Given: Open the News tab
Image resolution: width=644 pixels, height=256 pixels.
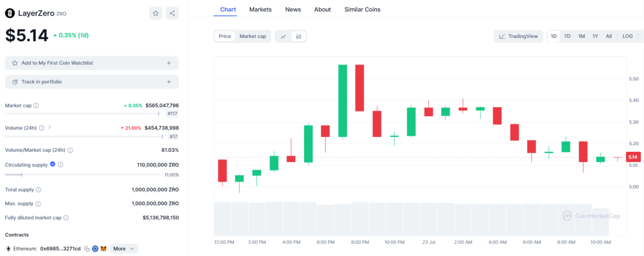Looking at the screenshot, I should (293, 10).
